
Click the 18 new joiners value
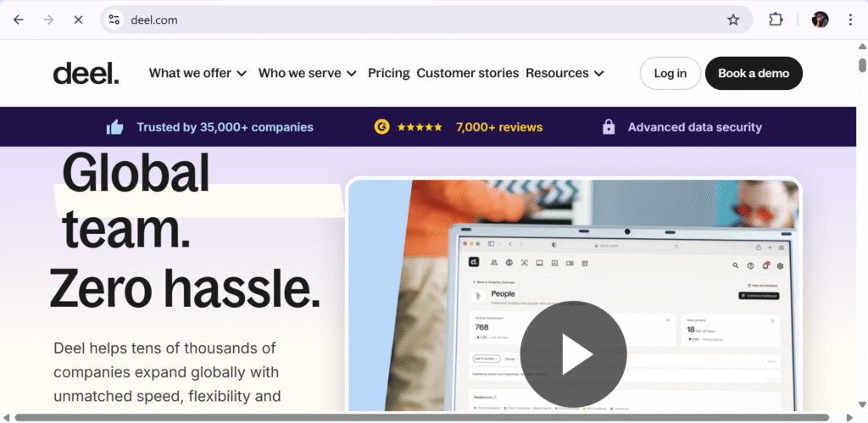[x=691, y=330]
